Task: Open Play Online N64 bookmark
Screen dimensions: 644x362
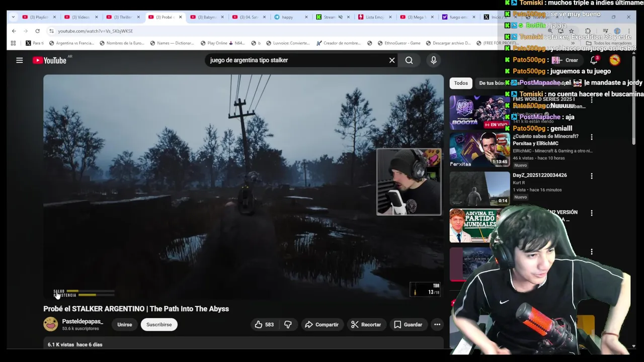Action: click(x=223, y=43)
